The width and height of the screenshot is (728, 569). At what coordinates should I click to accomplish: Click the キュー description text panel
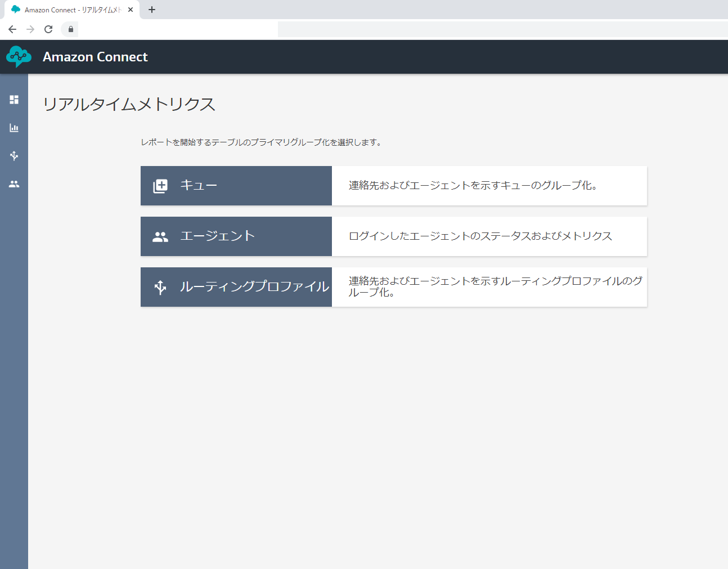(x=489, y=186)
